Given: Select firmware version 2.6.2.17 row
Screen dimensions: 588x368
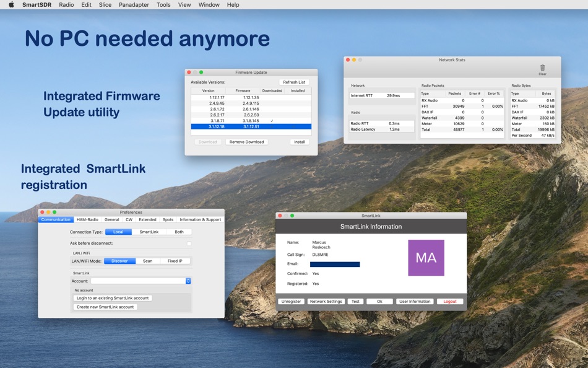Looking at the screenshot, I should [251, 115].
